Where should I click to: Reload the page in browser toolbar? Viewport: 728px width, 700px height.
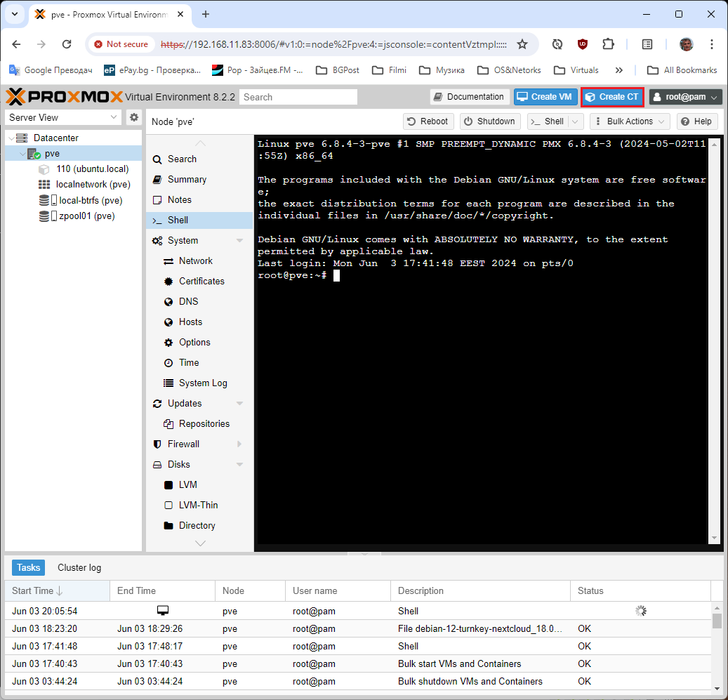click(x=67, y=44)
